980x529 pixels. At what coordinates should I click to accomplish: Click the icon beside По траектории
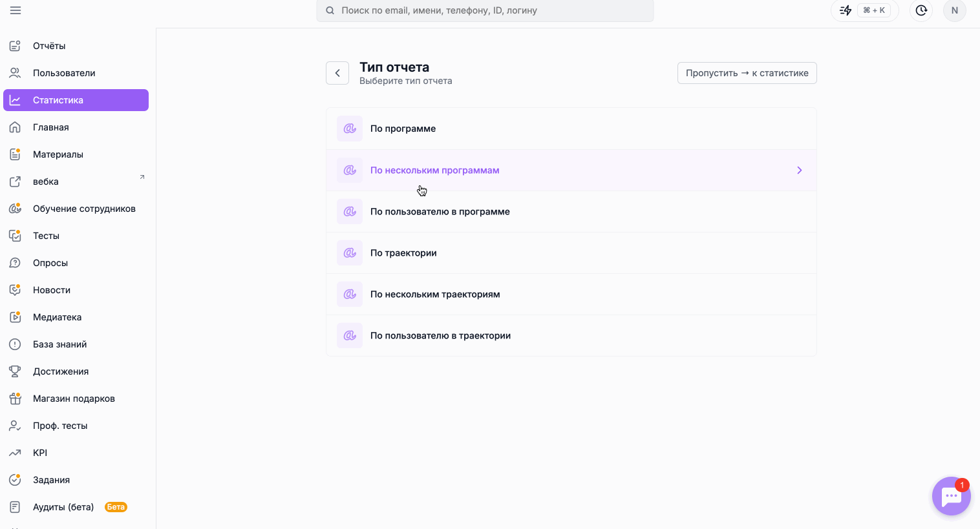click(x=350, y=253)
